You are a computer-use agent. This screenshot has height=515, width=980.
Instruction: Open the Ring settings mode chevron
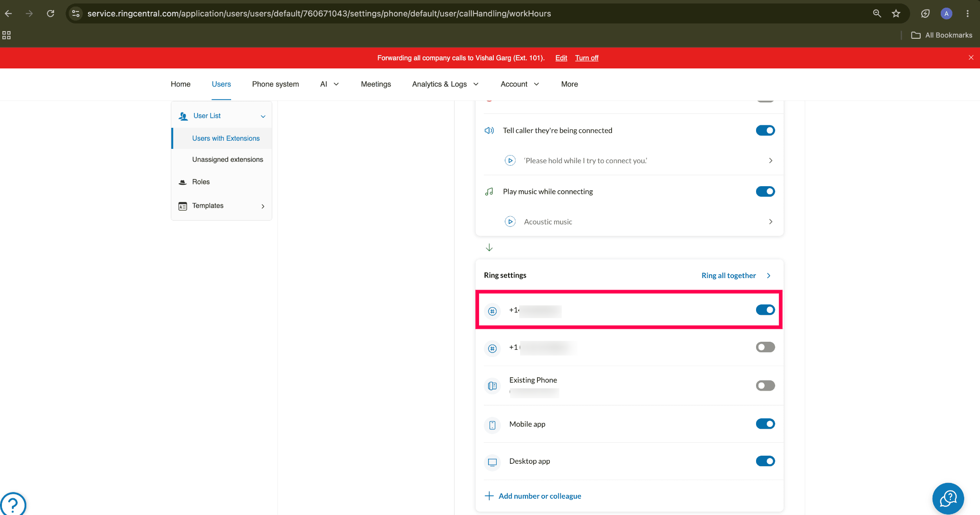768,276
